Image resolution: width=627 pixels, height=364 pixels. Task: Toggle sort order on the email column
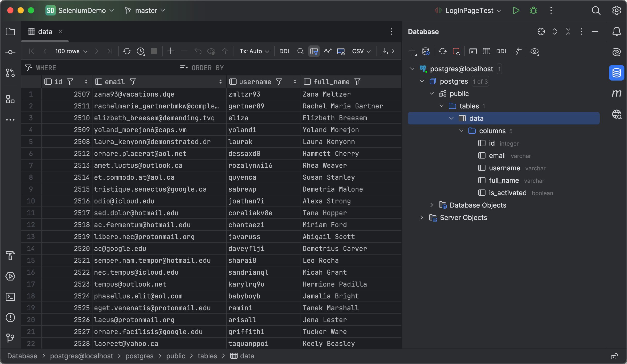[220, 82]
